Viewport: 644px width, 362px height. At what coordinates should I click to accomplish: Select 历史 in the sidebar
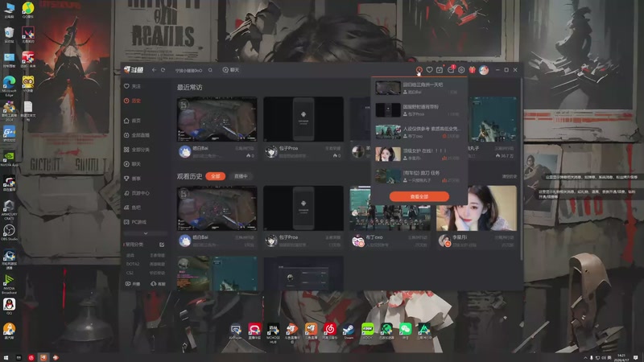tap(133, 101)
